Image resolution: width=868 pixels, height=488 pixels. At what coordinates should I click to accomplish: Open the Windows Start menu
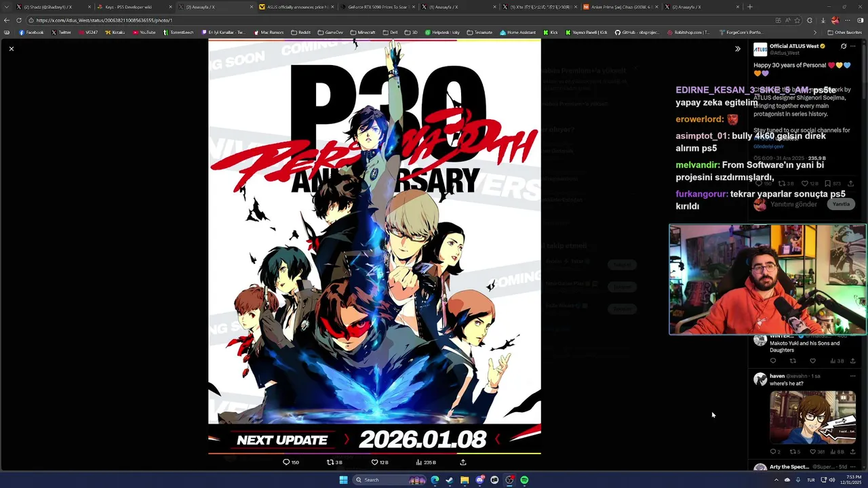343,480
